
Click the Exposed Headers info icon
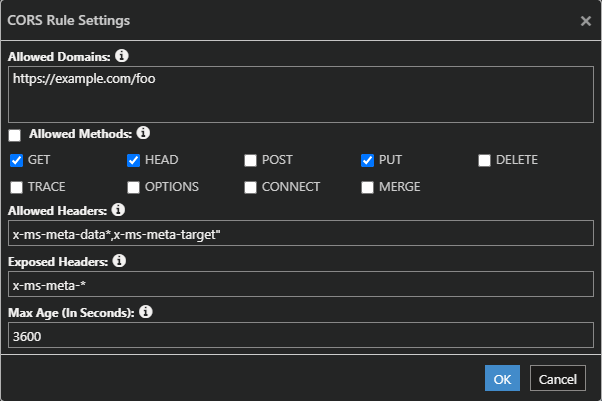[x=119, y=261]
